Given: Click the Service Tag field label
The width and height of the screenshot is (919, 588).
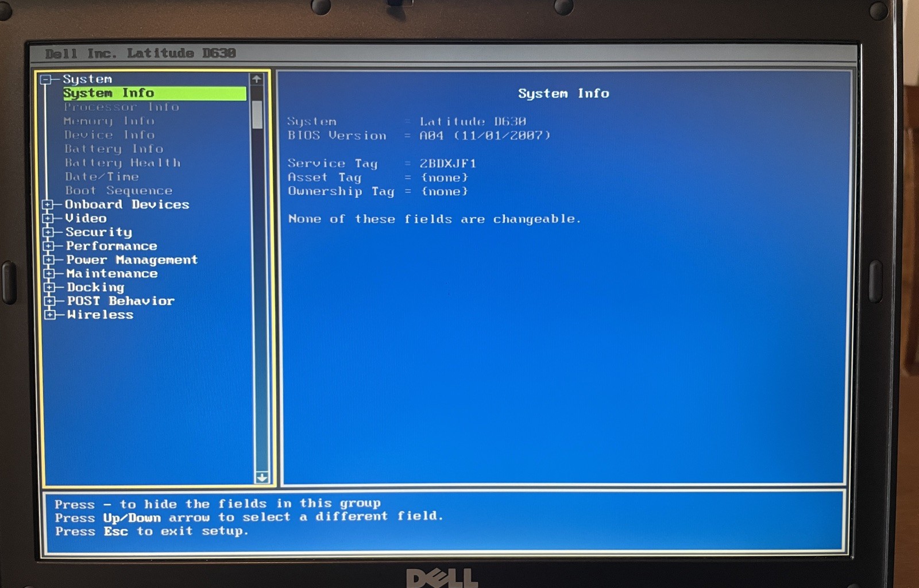Looking at the screenshot, I should [x=333, y=164].
